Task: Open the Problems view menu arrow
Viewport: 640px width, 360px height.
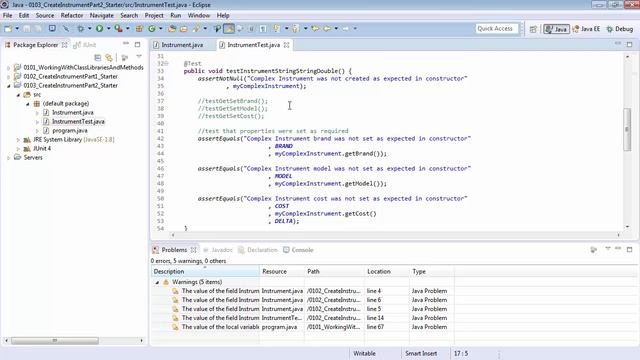Action: (x=608, y=249)
